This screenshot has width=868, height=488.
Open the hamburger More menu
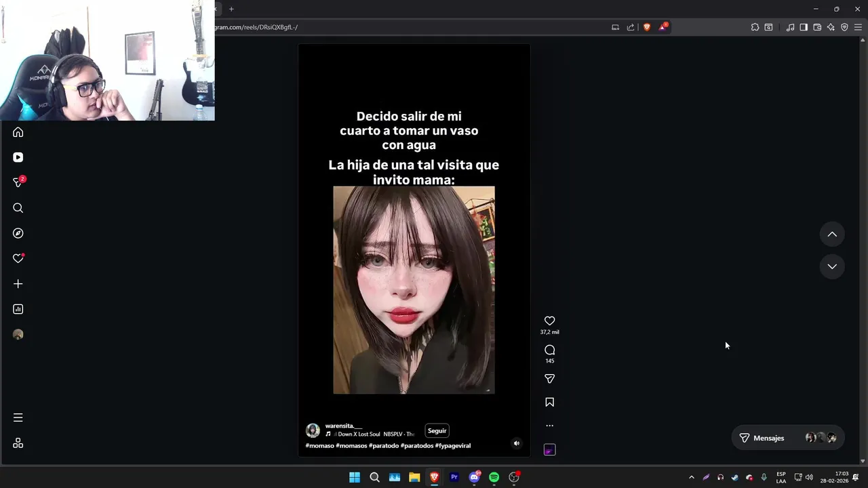[x=18, y=418]
